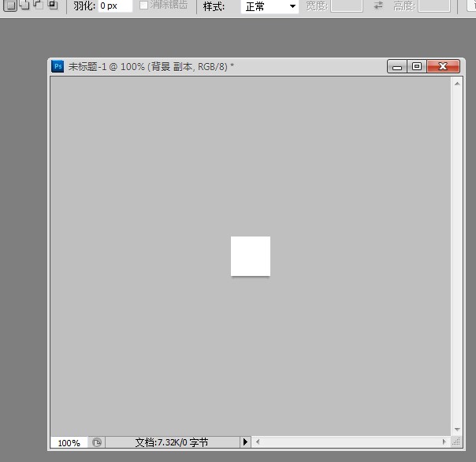
Task: Click the vertical scrollbar up arrow
Action: pyautogui.click(x=457, y=84)
